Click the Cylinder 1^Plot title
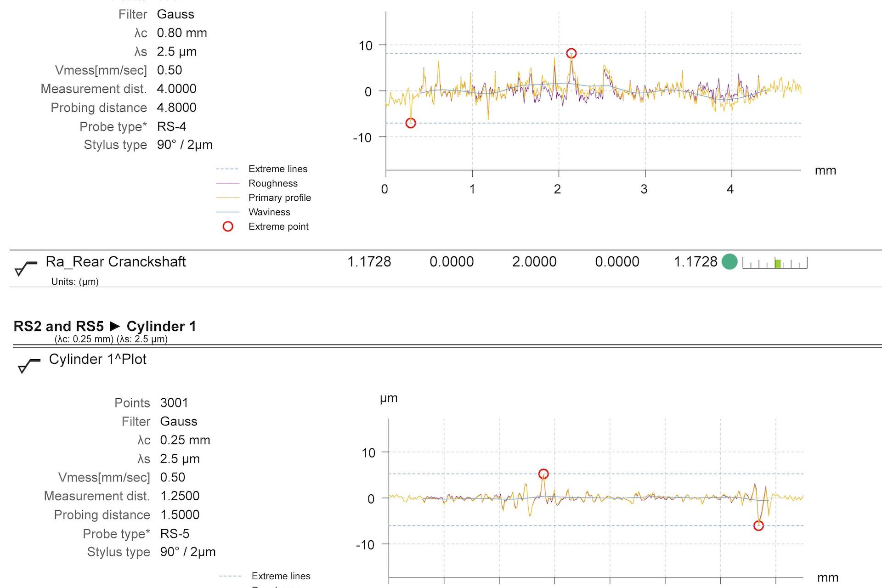 [x=98, y=359]
